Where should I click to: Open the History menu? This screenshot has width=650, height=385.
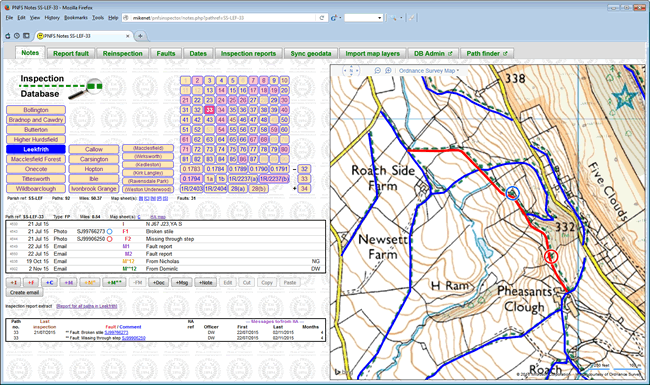tap(52, 18)
